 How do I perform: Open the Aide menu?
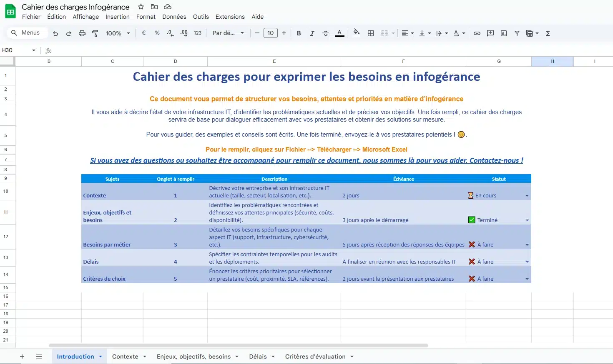pyautogui.click(x=258, y=17)
